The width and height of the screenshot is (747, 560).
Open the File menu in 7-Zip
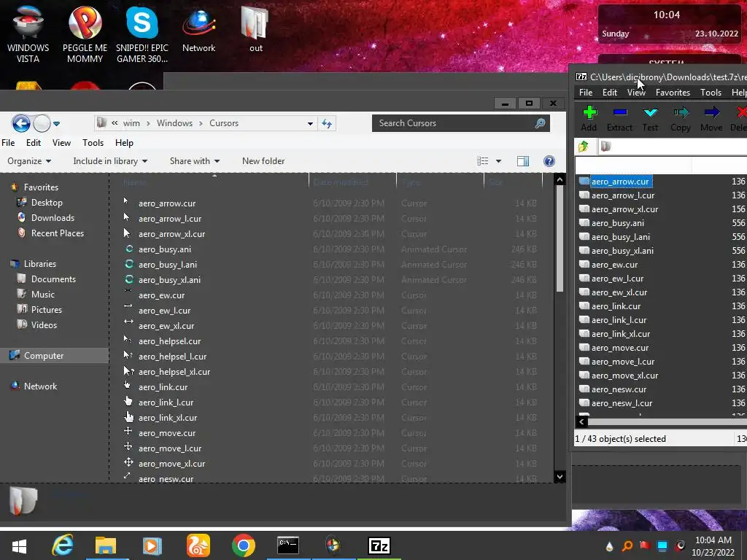click(x=586, y=93)
